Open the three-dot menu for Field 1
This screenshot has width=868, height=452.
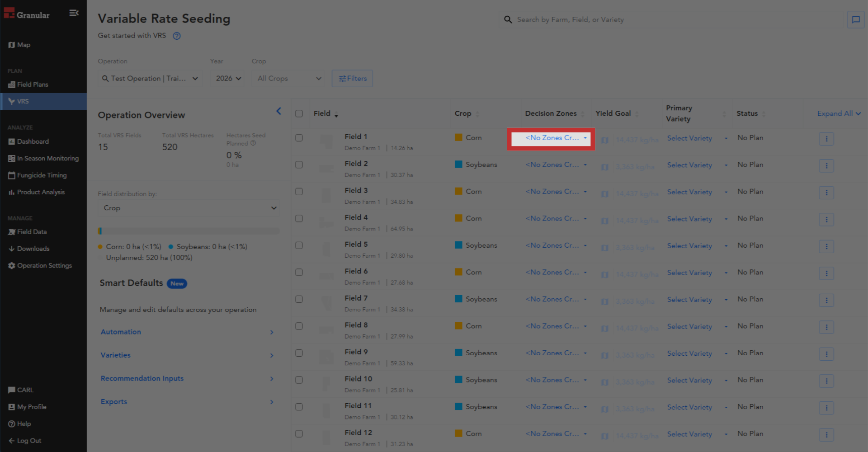[x=826, y=139]
